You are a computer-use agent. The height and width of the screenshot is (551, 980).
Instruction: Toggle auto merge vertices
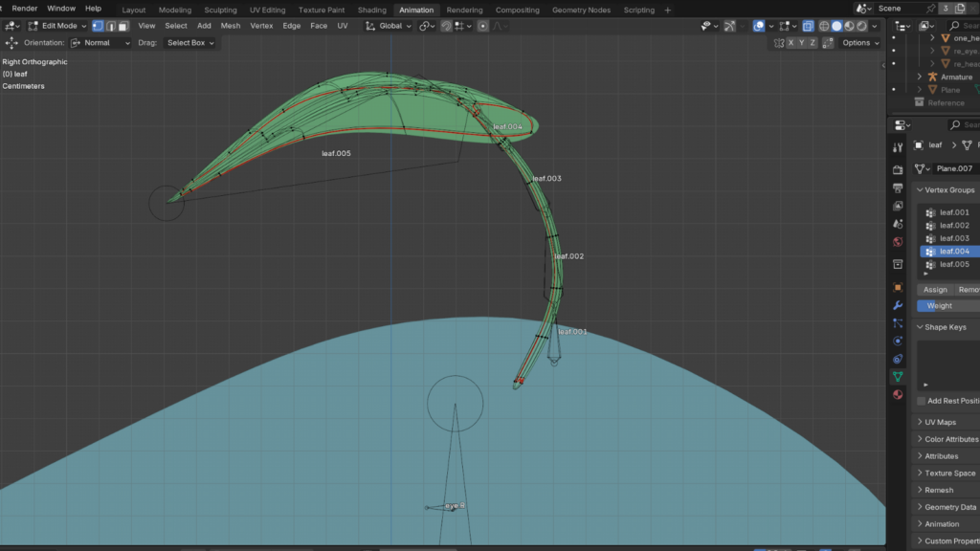828,42
